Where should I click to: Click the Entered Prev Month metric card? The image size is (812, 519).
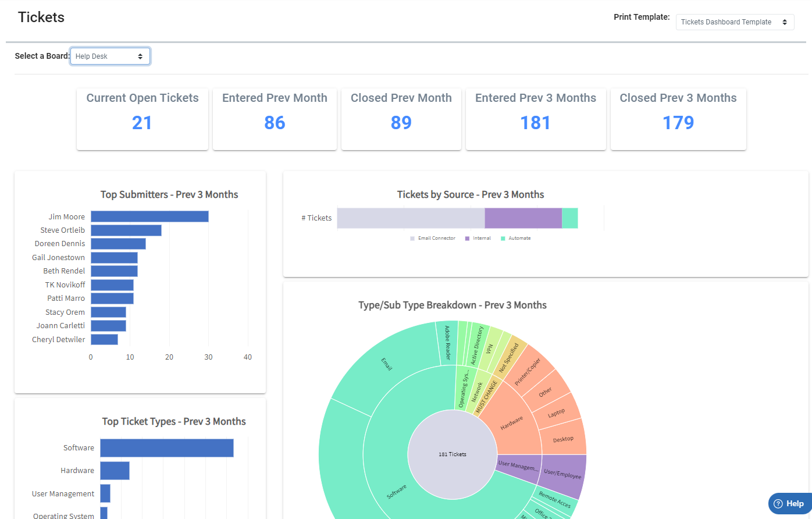[x=274, y=119]
